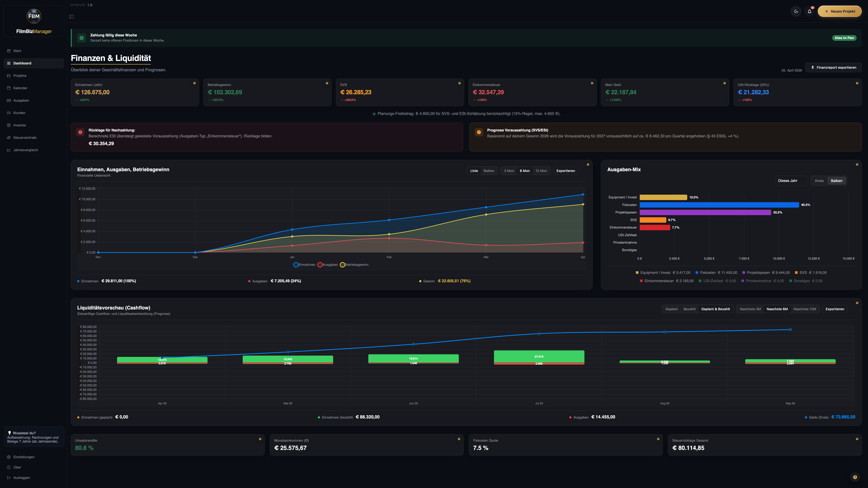Show only Geplant cashflow
Screen dimensions: 868x488
pyautogui.click(x=671, y=309)
